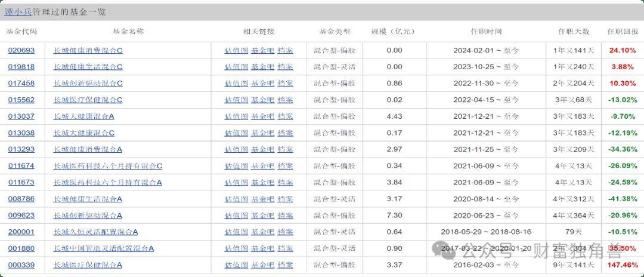Open fund code 017458
Screen dimensions: 644x277
coord(21,84)
